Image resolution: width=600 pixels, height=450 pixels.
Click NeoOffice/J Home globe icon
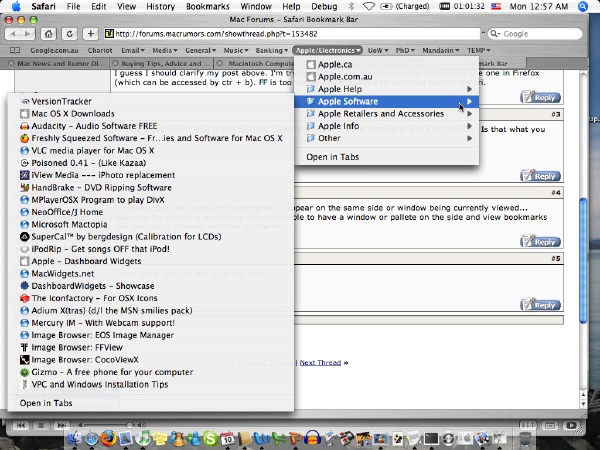tap(24, 212)
